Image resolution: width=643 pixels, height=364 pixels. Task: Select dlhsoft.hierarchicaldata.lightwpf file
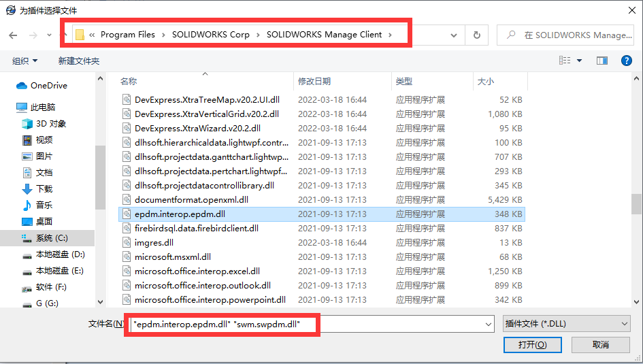point(322,143)
